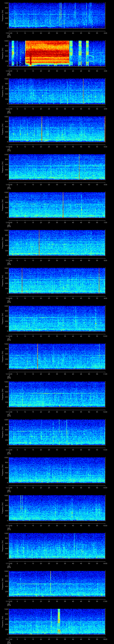Click the 2:00 end time label
Viewport: 114px width, 644px height.
105,33
